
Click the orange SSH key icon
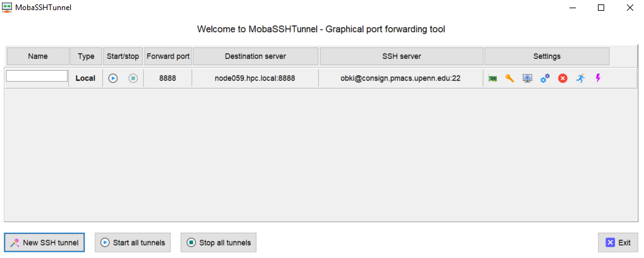(510, 78)
